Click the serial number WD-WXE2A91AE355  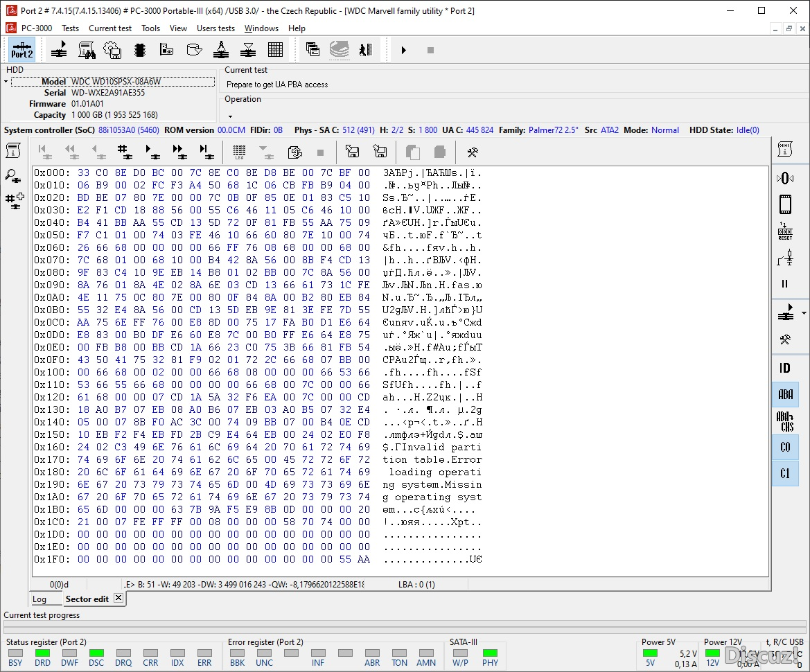tap(108, 93)
